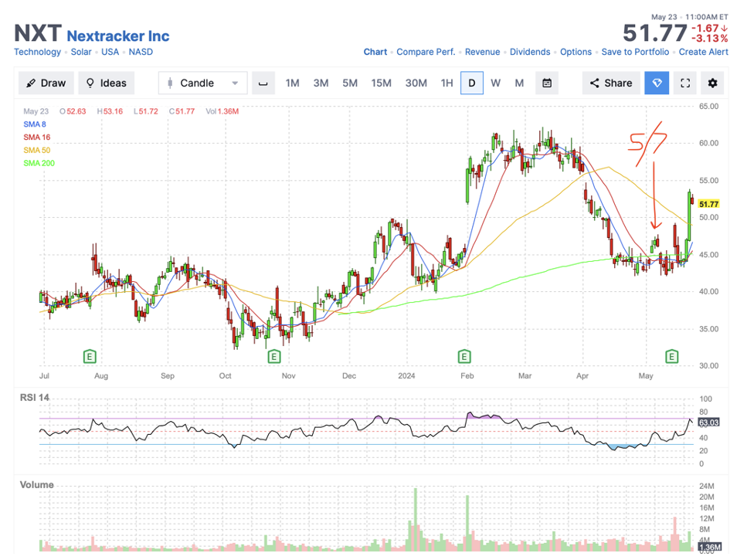Open the Solar industry link
This screenshot has height=560, width=747.
81,52
